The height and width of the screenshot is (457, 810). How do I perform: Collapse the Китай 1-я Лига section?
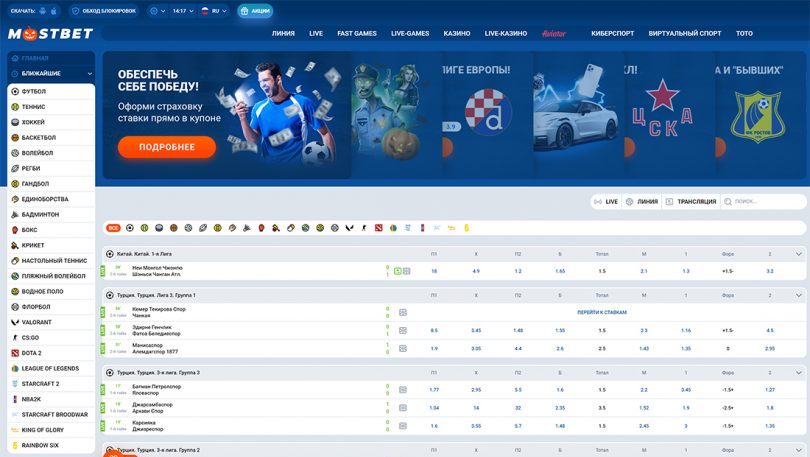[798, 254]
